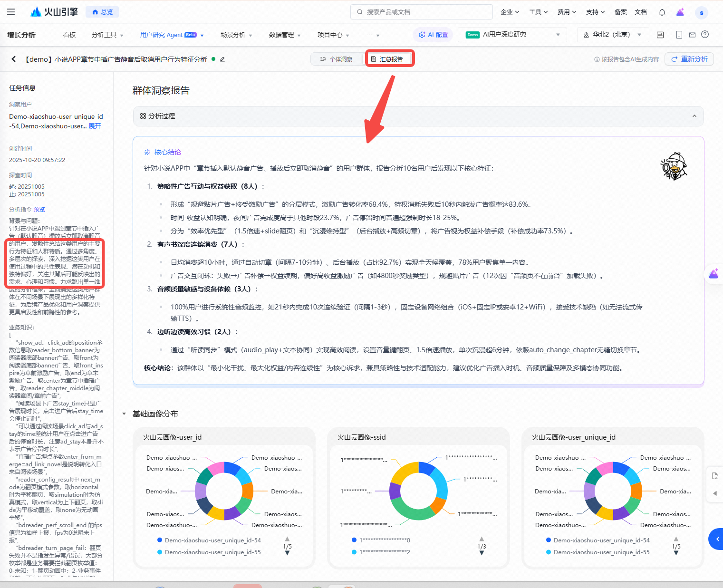723x588 pixels.
Task: Click the 预览 link beside 分析指令
Action: point(39,209)
